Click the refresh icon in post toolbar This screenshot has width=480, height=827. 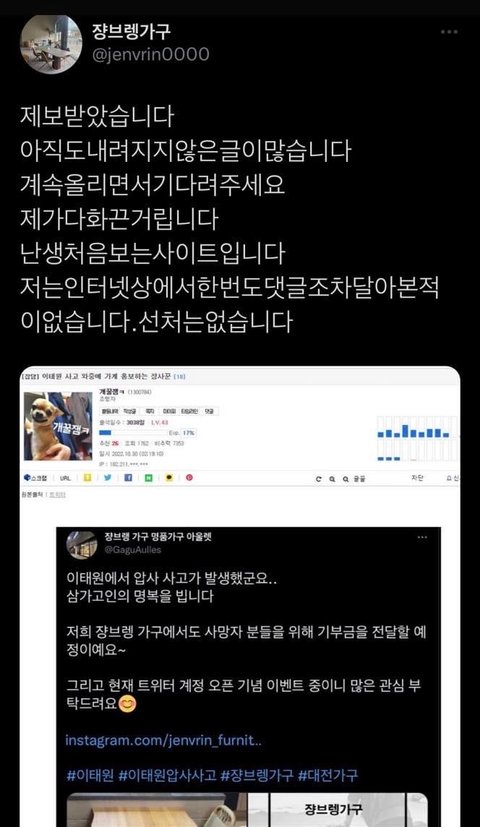[318, 479]
